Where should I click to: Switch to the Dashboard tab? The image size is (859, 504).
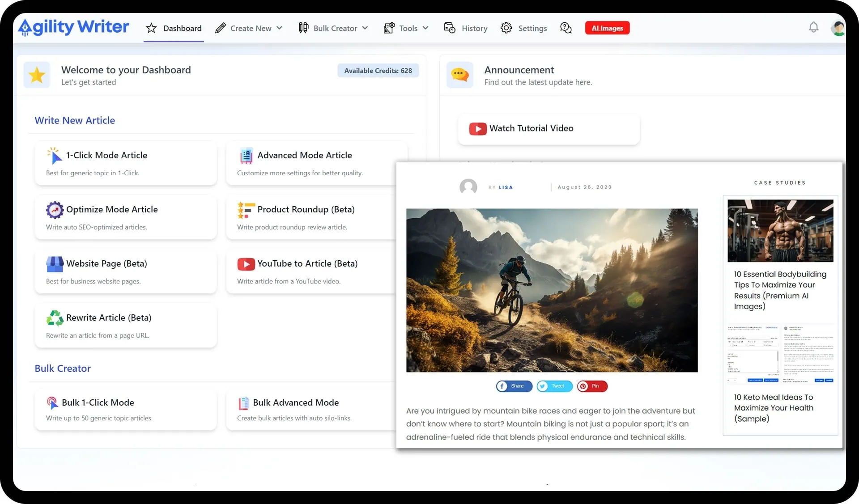coord(174,28)
